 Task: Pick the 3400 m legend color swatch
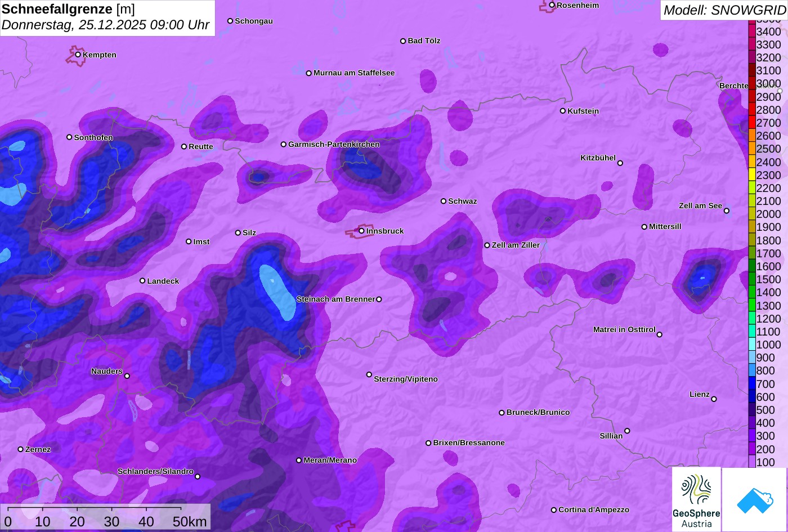coord(751,32)
